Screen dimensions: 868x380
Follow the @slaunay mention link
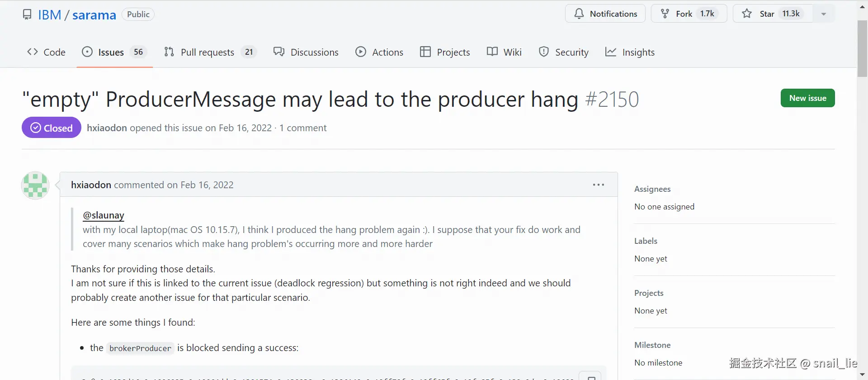[x=103, y=215]
